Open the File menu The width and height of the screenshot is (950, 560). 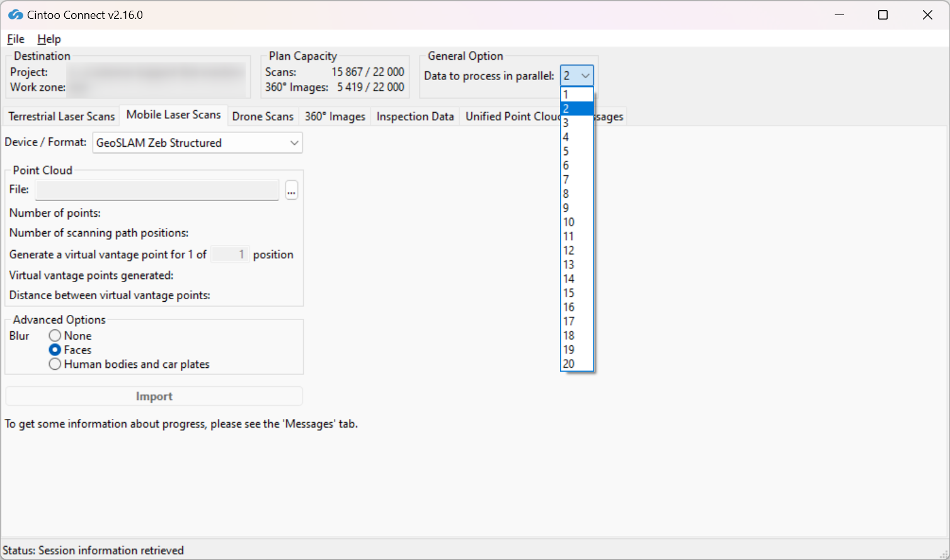click(x=16, y=39)
